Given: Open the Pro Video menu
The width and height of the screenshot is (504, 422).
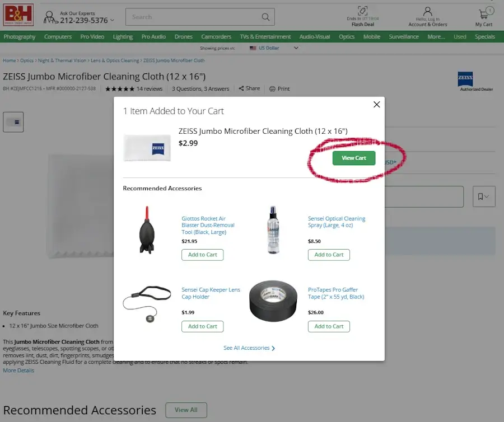Looking at the screenshot, I should (x=92, y=36).
